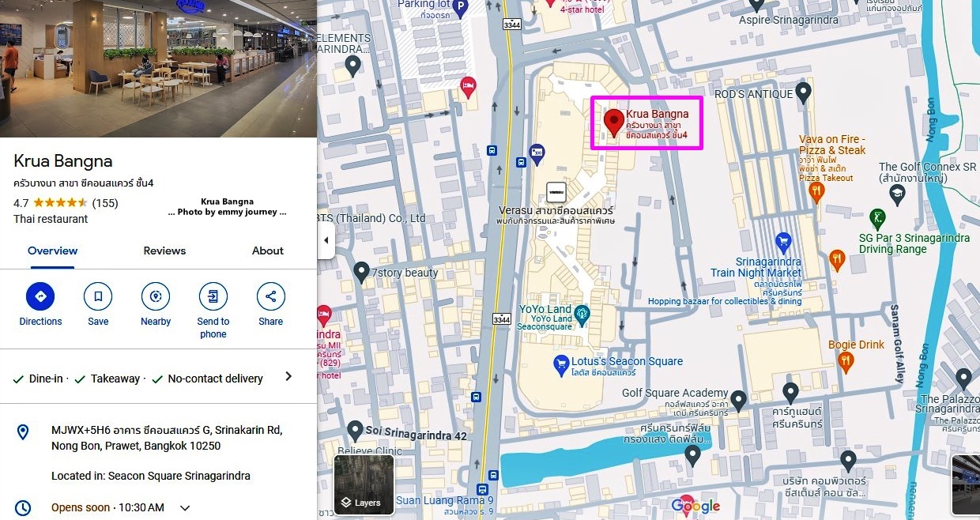Share this place via Share icon
Screen dimensions: 980x520
coord(270,297)
